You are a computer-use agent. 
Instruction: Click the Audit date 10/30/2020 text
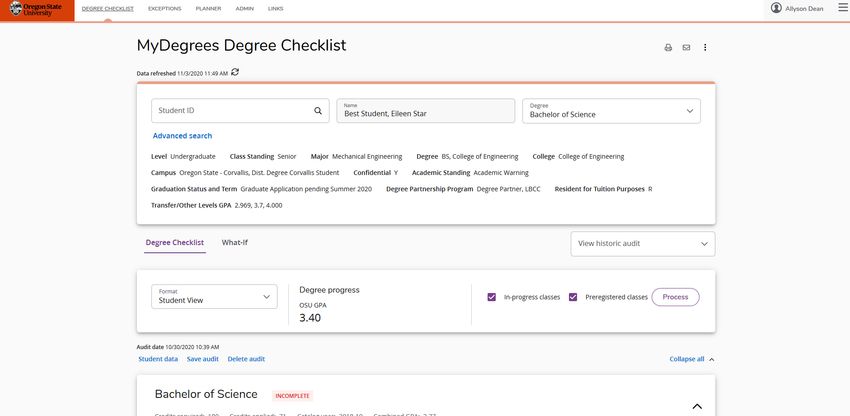(178, 347)
